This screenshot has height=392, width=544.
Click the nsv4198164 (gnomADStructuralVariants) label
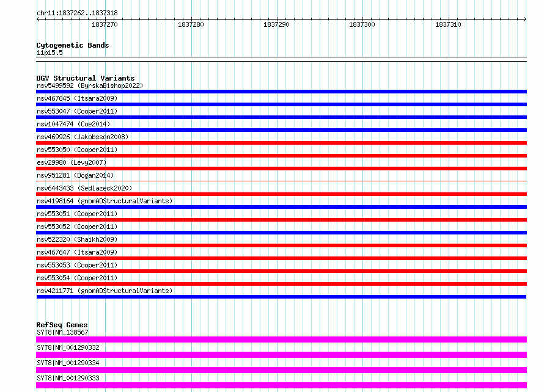[x=105, y=201]
